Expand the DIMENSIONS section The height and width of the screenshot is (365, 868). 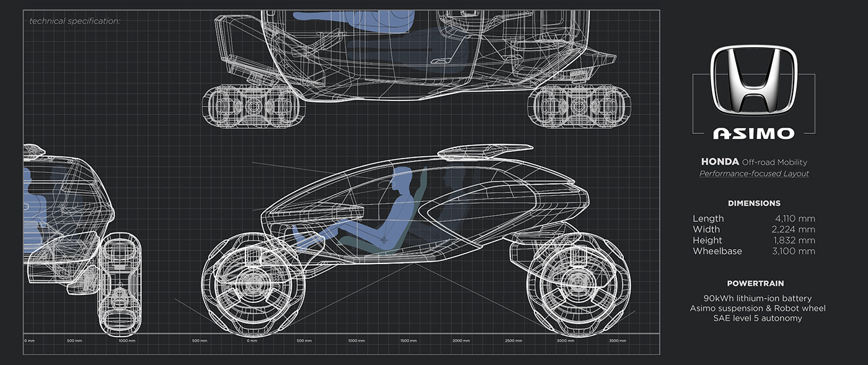click(754, 203)
